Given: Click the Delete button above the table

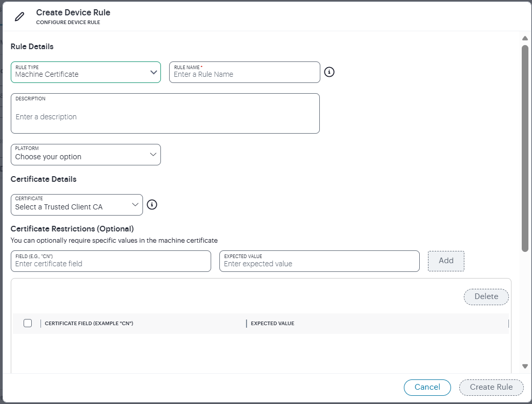Looking at the screenshot, I should tap(486, 296).
